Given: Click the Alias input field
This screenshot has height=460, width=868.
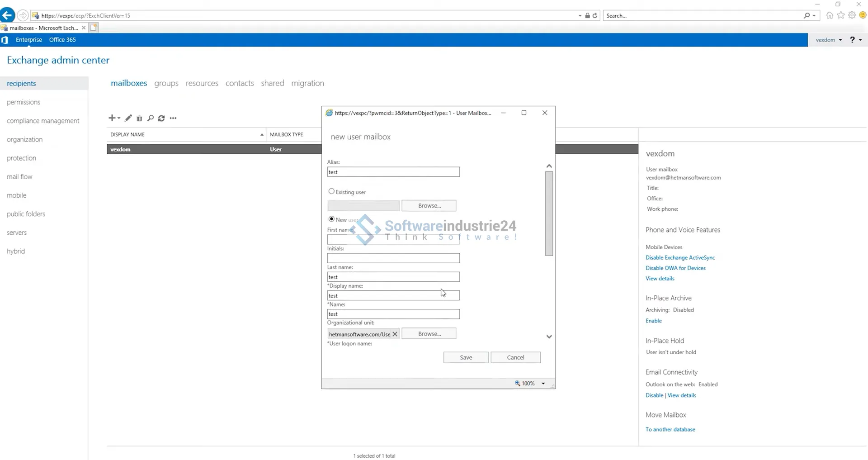Looking at the screenshot, I should (393, 172).
